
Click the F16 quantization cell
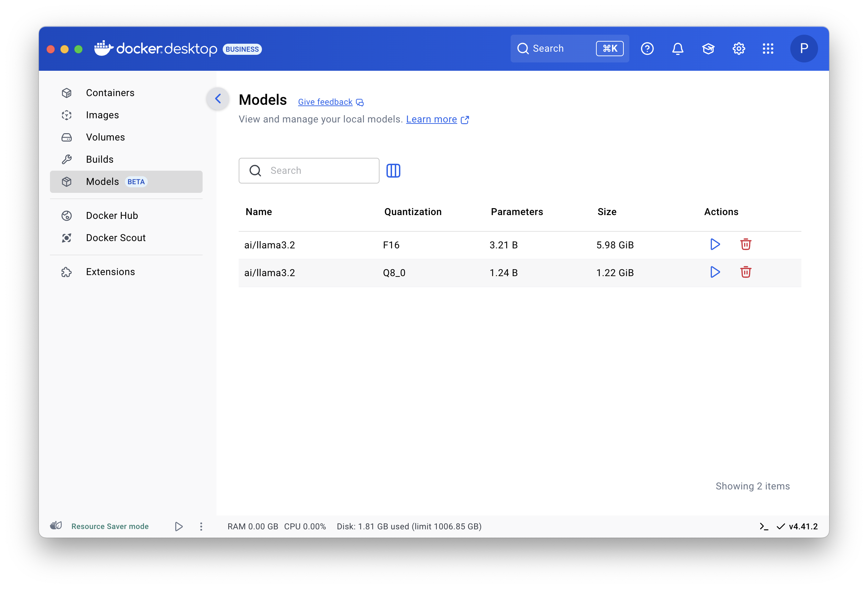pos(391,245)
